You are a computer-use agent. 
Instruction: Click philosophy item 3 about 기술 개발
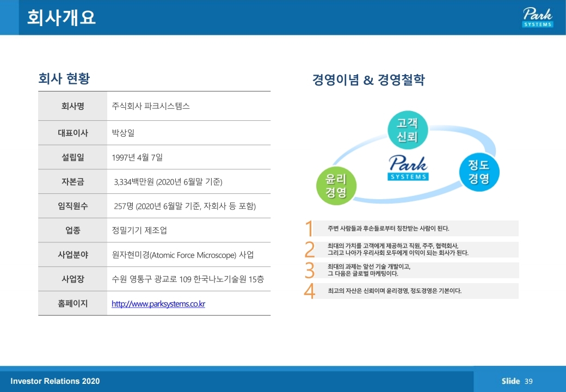(411, 270)
